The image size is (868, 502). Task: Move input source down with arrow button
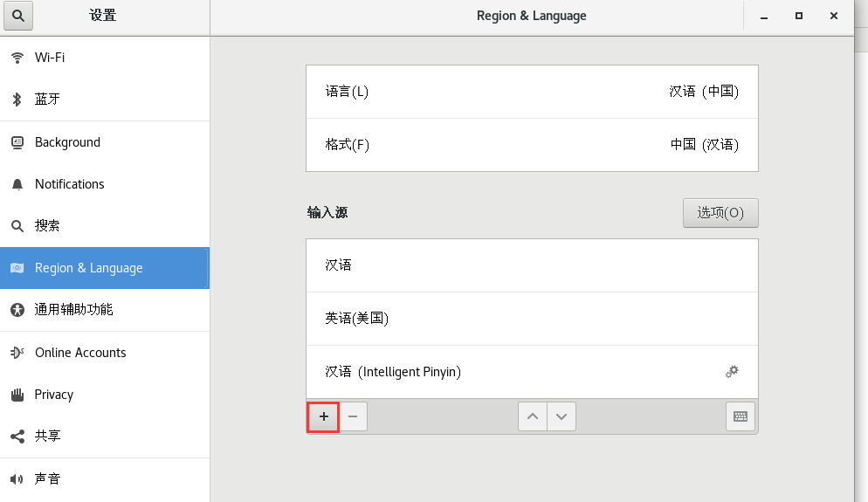click(x=561, y=416)
